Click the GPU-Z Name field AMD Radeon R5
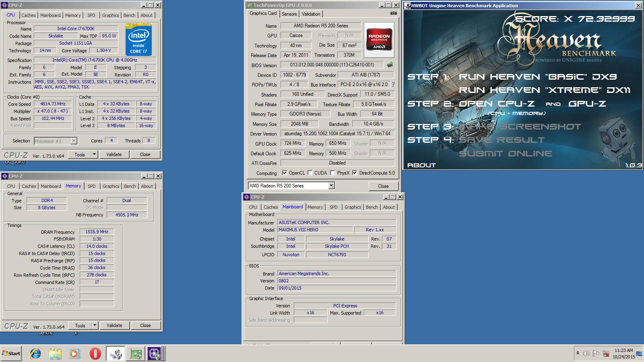Viewport: 644px width, 362px height. click(x=320, y=26)
